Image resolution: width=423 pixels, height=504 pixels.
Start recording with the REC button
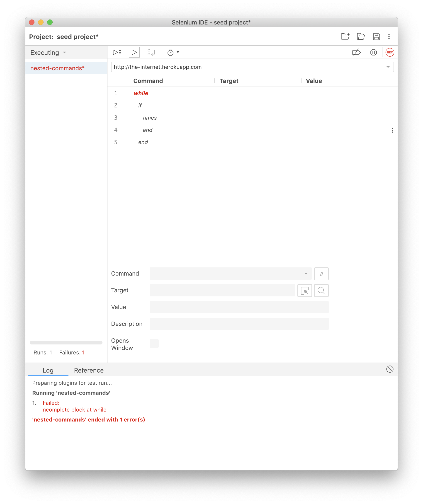pyautogui.click(x=389, y=52)
